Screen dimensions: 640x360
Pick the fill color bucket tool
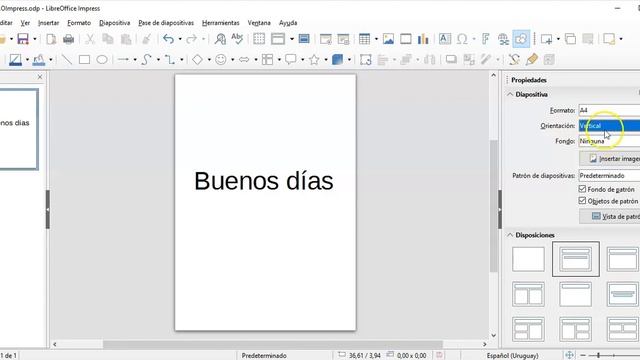click(39, 60)
